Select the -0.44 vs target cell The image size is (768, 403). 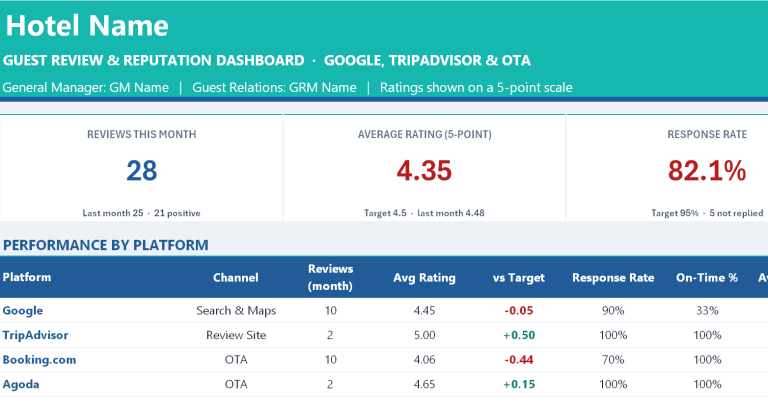[519, 359]
